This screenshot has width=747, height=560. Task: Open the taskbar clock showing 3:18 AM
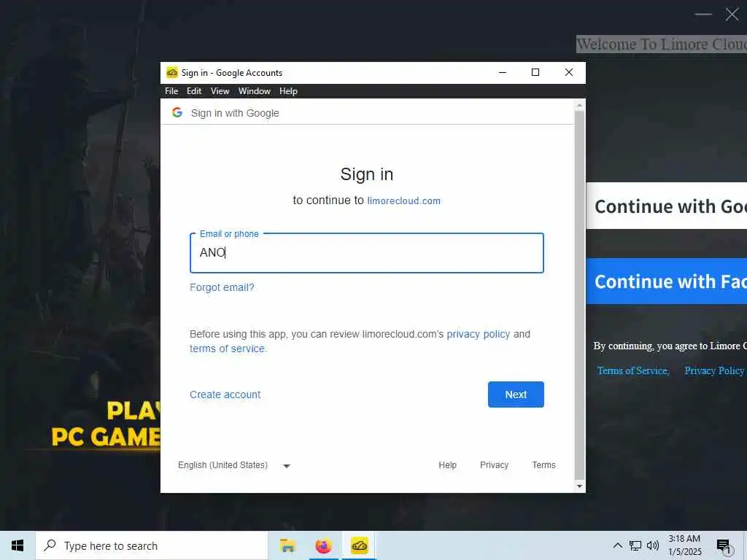coord(684,545)
